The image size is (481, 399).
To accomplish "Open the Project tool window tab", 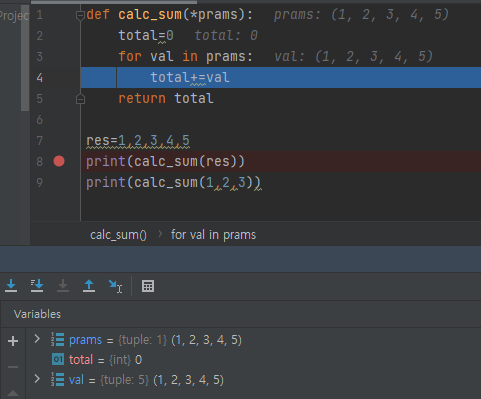I will 14,15.
